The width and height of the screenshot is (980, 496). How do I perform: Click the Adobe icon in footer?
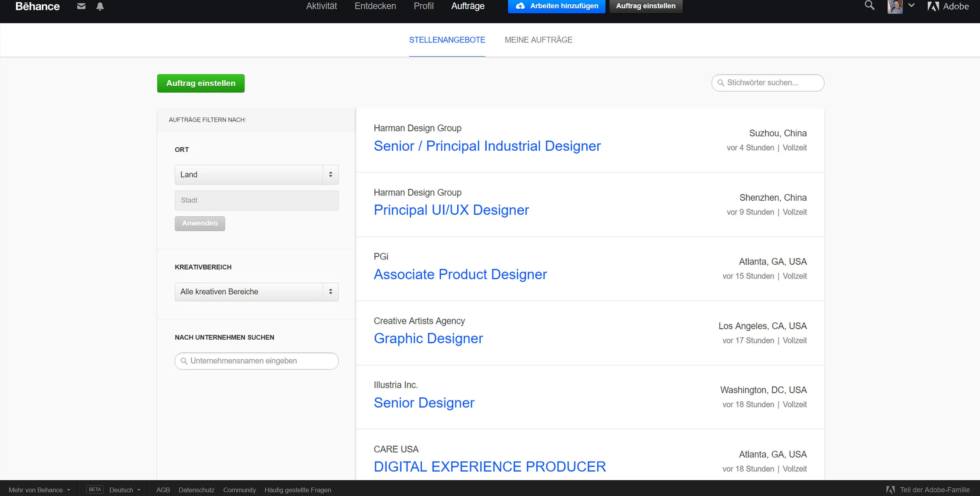(x=891, y=490)
